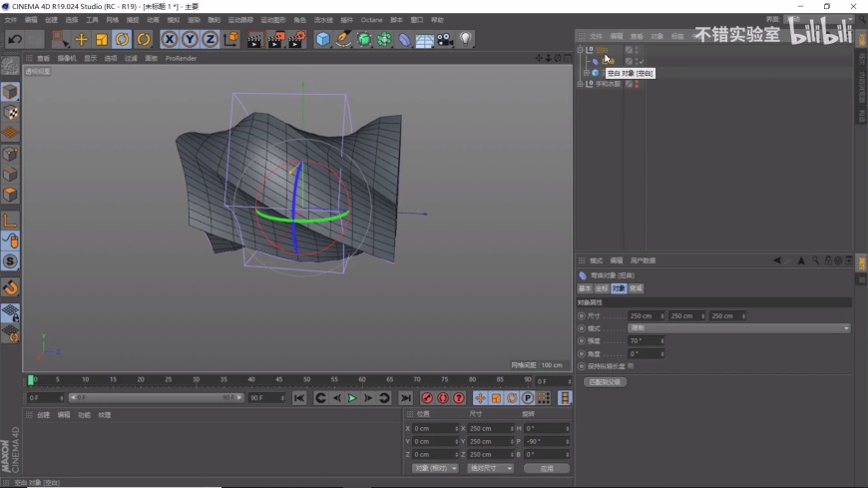Image resolution: width=868 pixels, height=488 pixels.
Task: Click the timeline at frame 45
Action: 279,379
